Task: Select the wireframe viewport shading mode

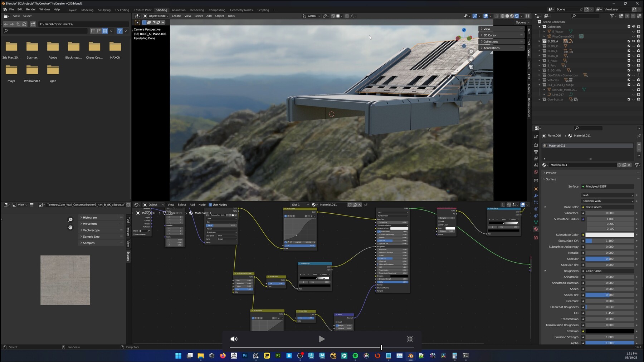Action: click(503, 16)
